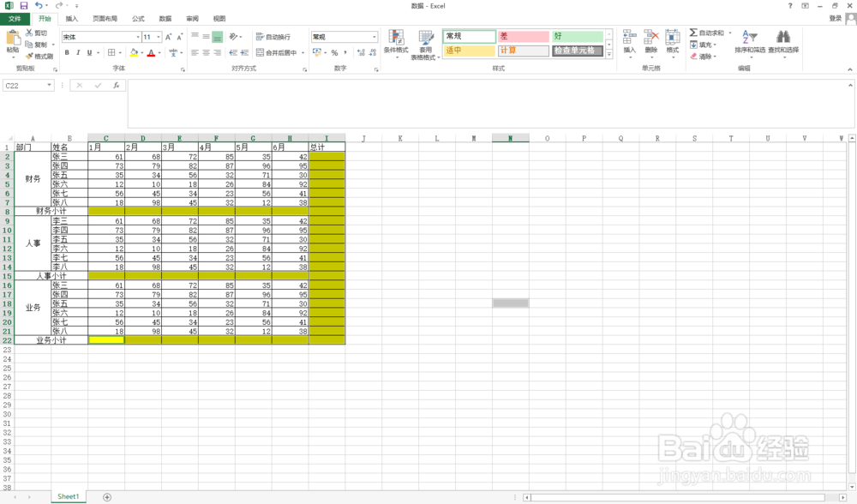
Task: Add a new sheet with plus button
Action: [x=107, y=497]
